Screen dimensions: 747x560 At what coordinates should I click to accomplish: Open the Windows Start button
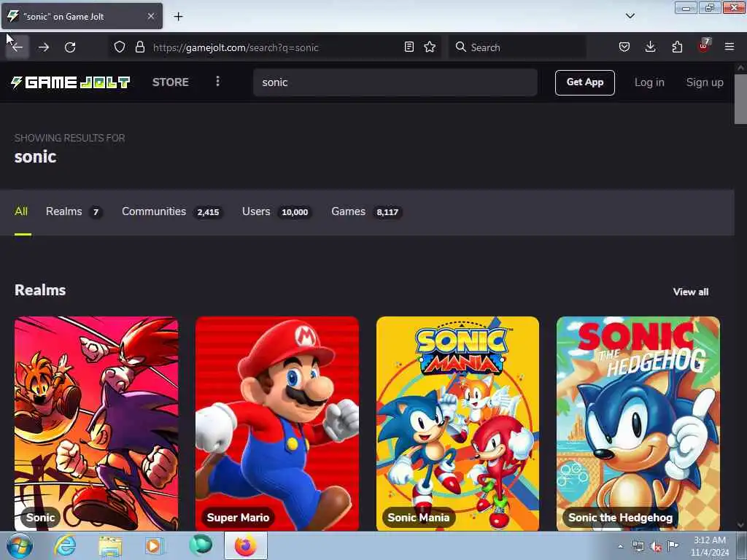point(19,545)
